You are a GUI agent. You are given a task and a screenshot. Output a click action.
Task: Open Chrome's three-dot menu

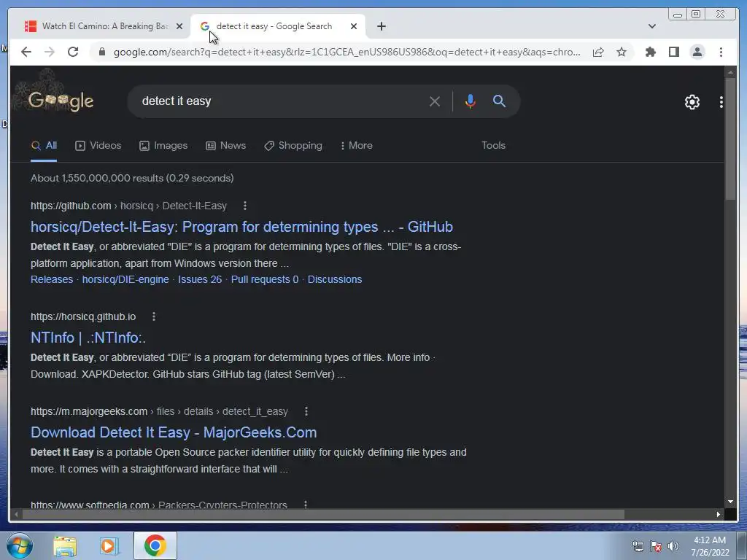(x=721, y=52)
